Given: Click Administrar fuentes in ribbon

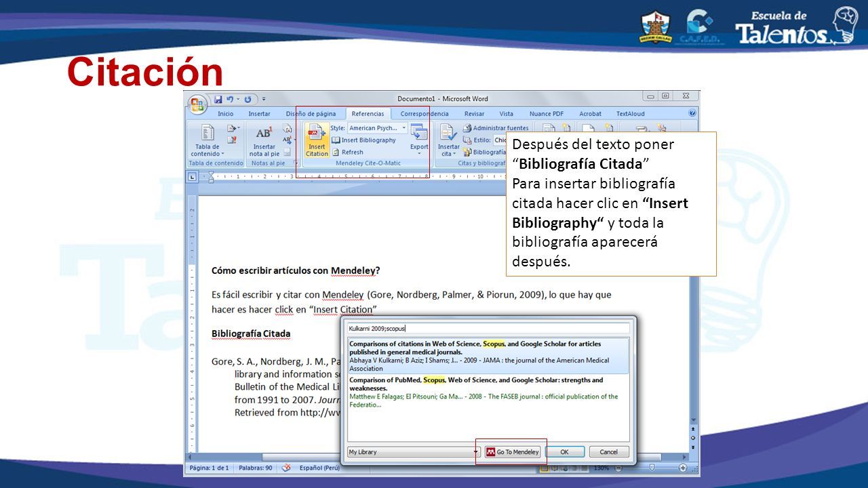Looking at the screenshot, I should tap(496, 128).
